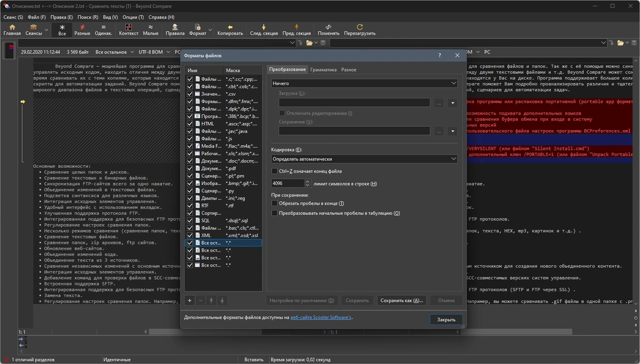Expand the Сеансы dropdown arrow in toolbar
The image size is (640, 364).
tap(46, 30)
